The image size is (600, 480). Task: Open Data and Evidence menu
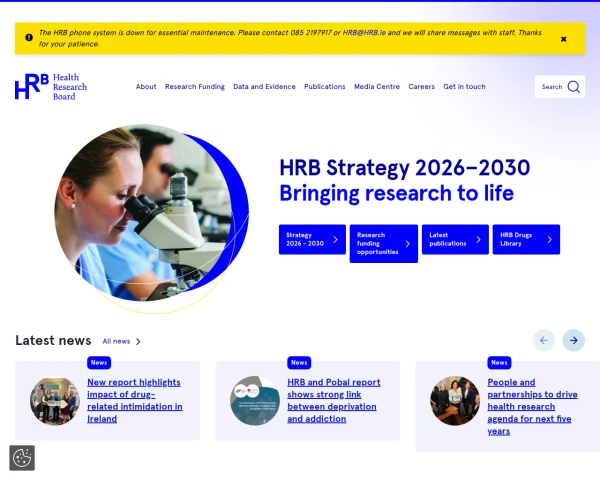(x=264, y=87)
